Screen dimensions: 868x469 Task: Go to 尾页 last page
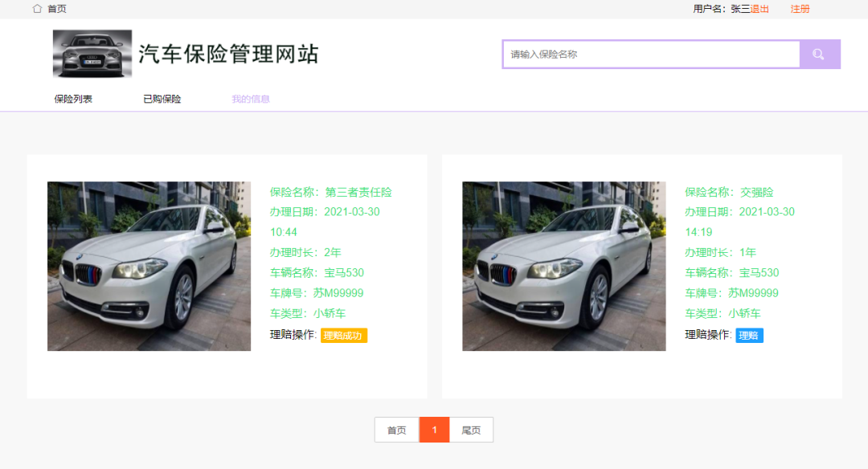(x=471, y=430)
